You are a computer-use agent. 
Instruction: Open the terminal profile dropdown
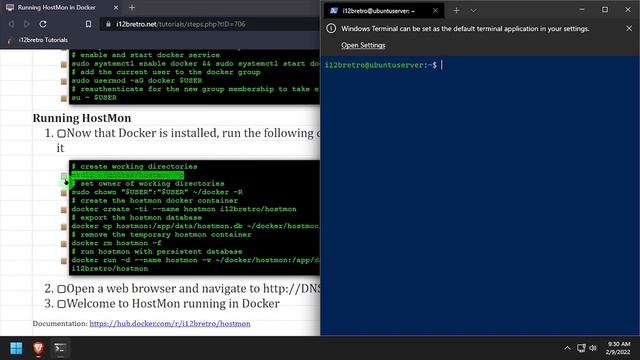click(x=473, y=11)
